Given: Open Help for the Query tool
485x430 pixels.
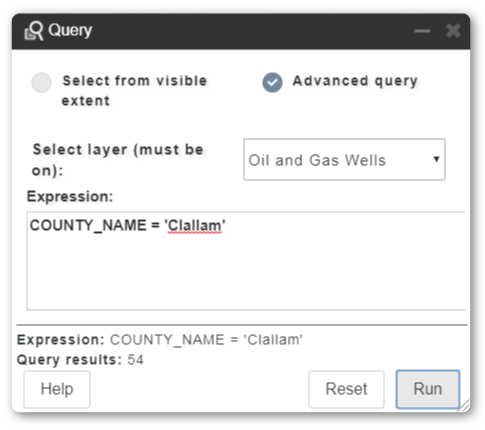Looking at the screenshot, I should point(57,389).
